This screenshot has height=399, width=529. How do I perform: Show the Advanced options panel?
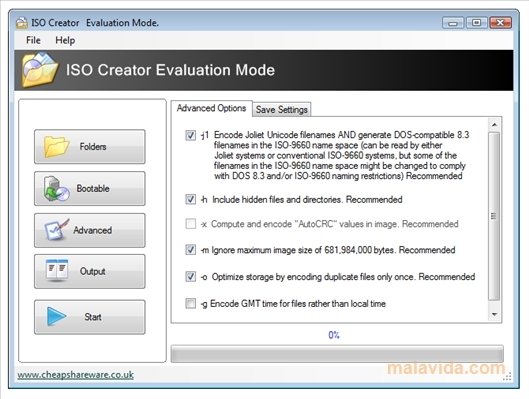coord(90,230)
